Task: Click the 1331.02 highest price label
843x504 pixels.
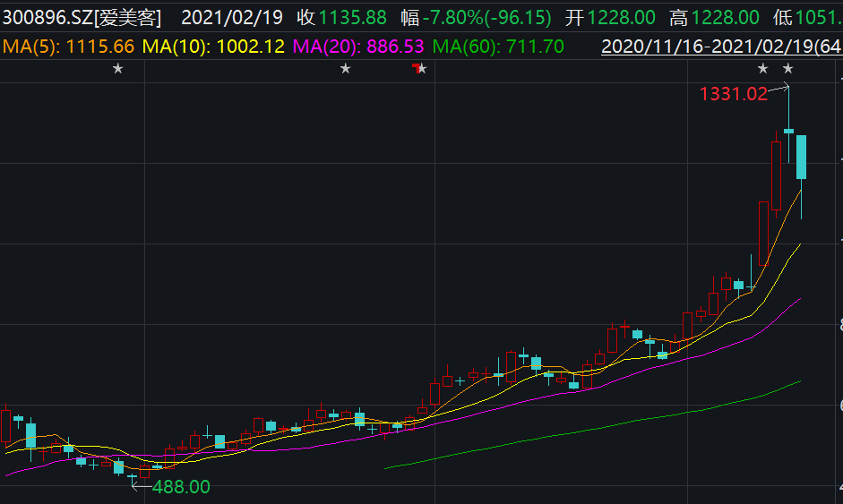Action: pyautogui.click(x=733, y=93)
